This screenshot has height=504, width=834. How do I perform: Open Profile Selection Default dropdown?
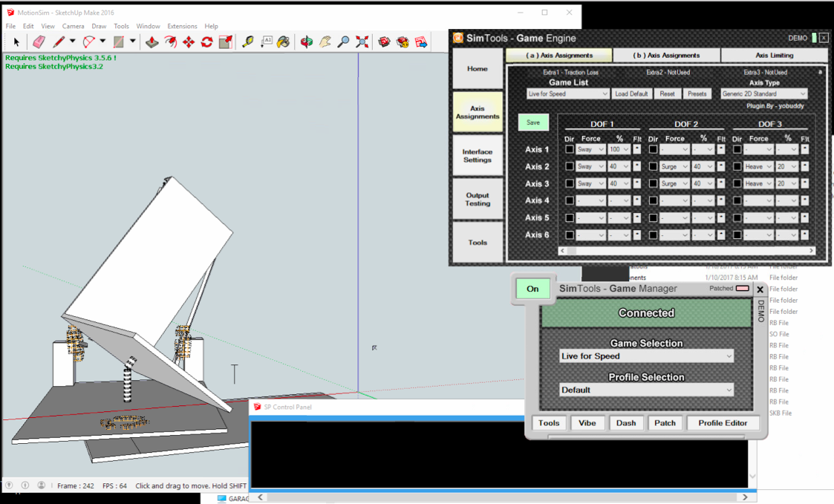646,390
